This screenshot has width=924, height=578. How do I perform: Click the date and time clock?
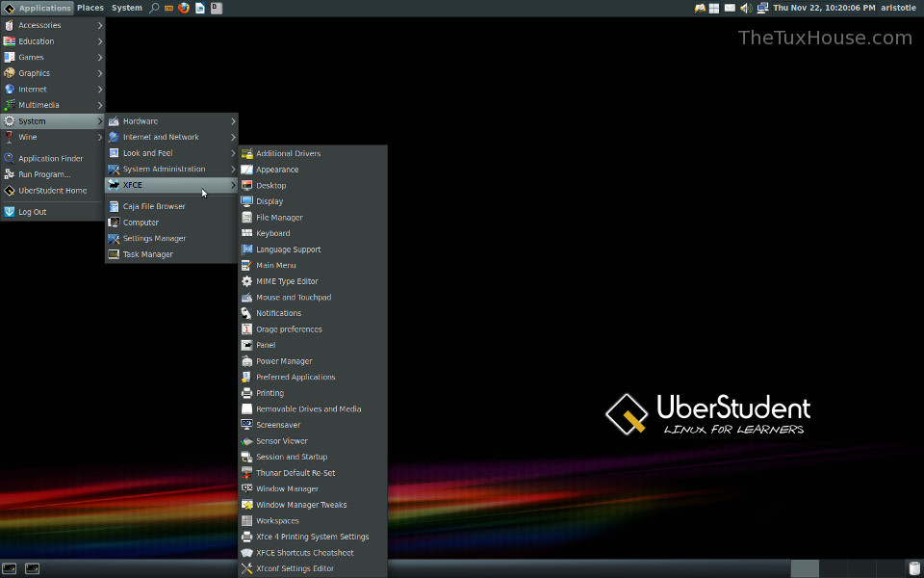(x=823, y=8)
